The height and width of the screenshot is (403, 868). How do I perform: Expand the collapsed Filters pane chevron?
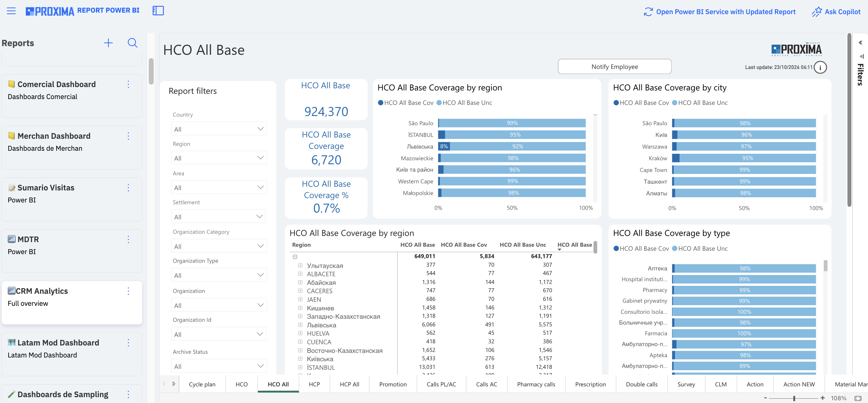[860, 42]
